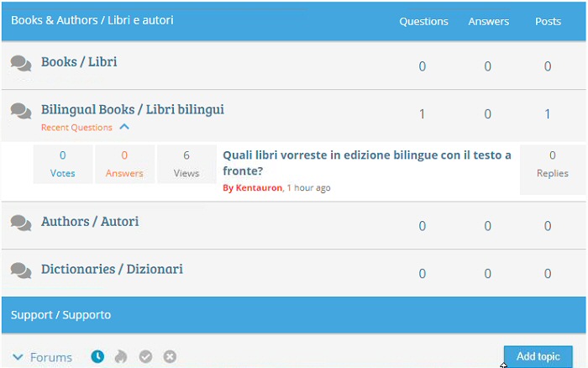Click the Support / Supporto category header
The image size is (588, 368).
coord(60,315)
